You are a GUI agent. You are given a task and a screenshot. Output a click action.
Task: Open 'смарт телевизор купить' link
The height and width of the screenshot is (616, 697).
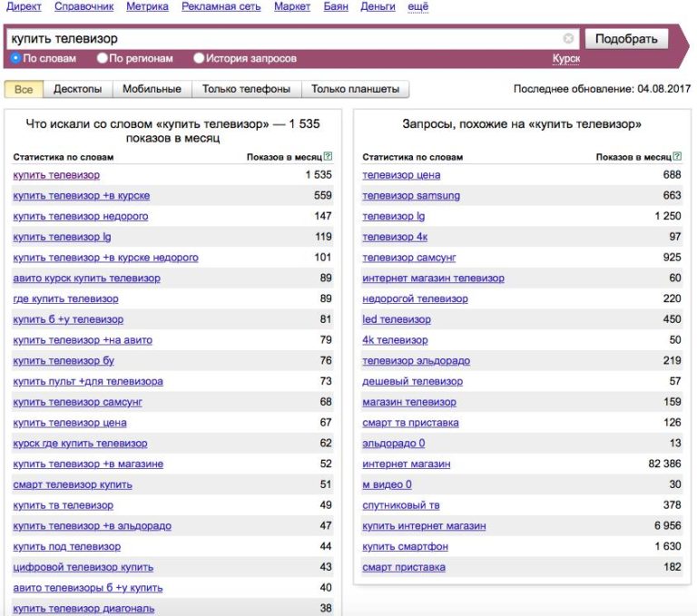pos(73,484)
